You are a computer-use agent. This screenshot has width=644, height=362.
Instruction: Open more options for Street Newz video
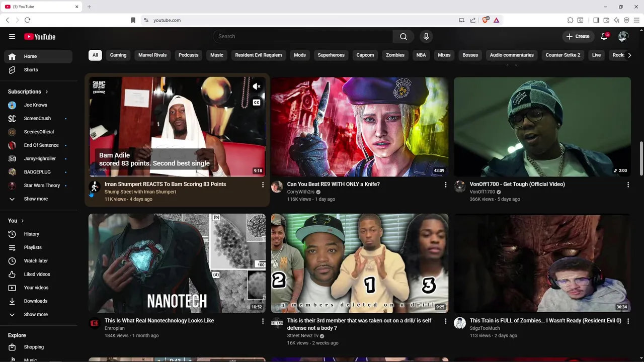click(x=445, y=321)
